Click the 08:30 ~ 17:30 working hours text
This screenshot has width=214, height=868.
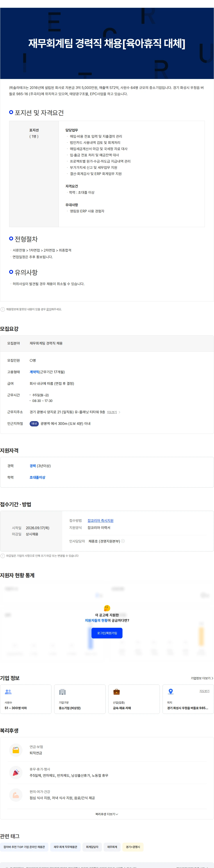click(x=42, y=401)
